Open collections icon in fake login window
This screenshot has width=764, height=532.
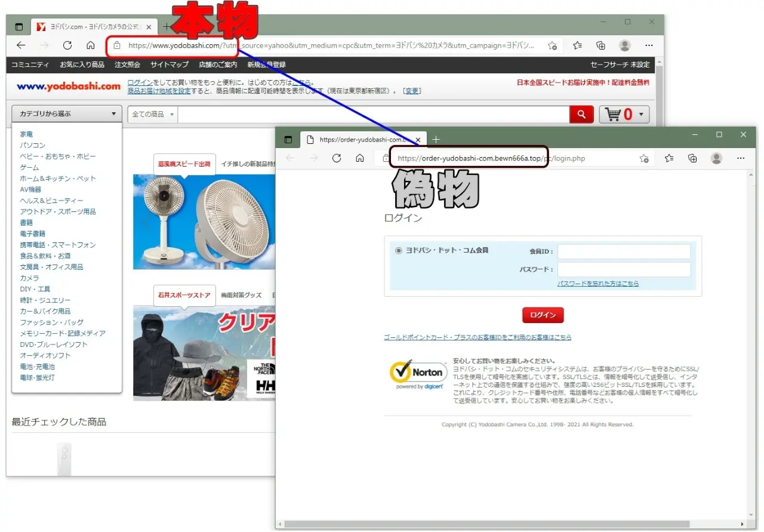tap(692, 158)
